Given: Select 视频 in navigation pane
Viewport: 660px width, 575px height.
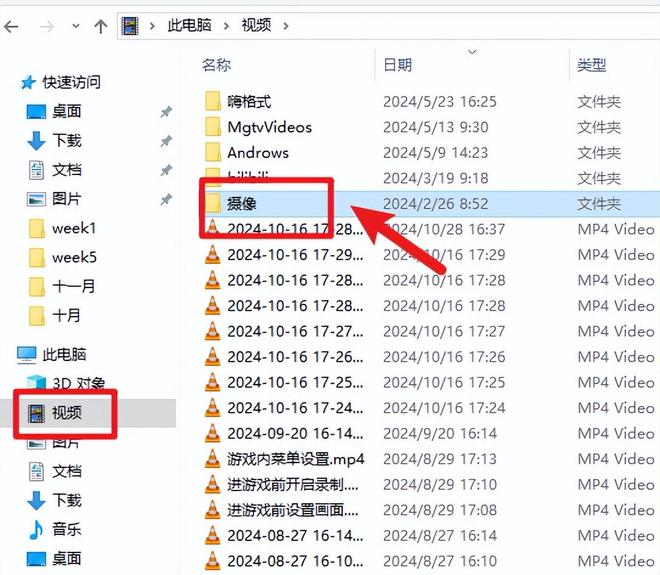Looking at the screenshot, I should (67, 413).
